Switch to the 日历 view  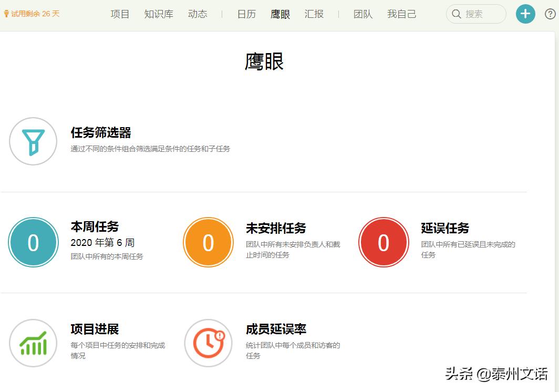(x=246, y=14)
